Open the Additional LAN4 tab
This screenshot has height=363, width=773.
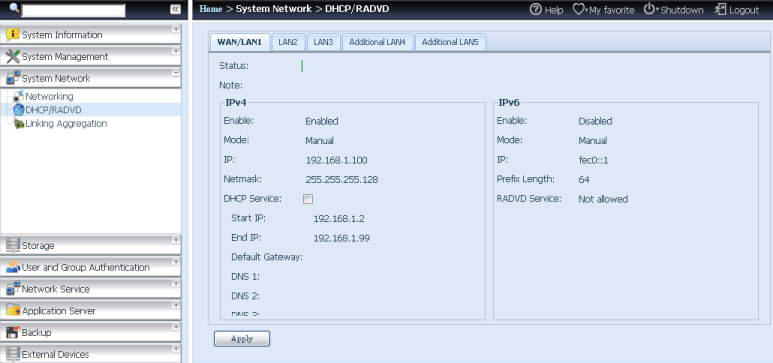tap(377, 42)
